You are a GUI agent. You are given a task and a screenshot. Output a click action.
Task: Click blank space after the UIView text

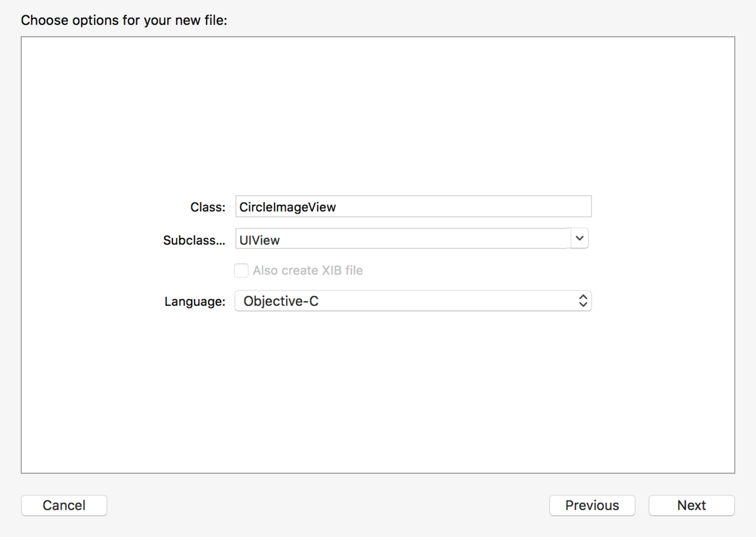[427, 239]
